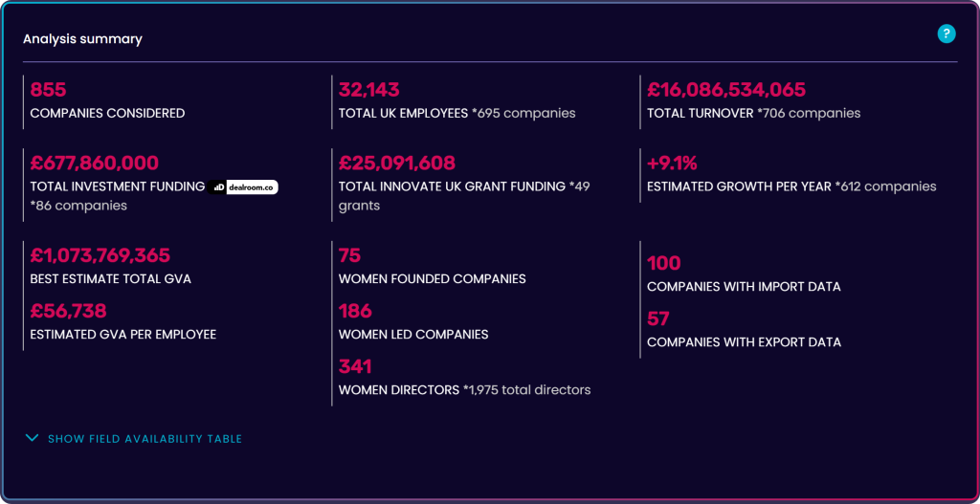Select the £56,738 GVA per employee figure
The height and width of the screenshot is (504, 980).
click(x=68, y=311)
